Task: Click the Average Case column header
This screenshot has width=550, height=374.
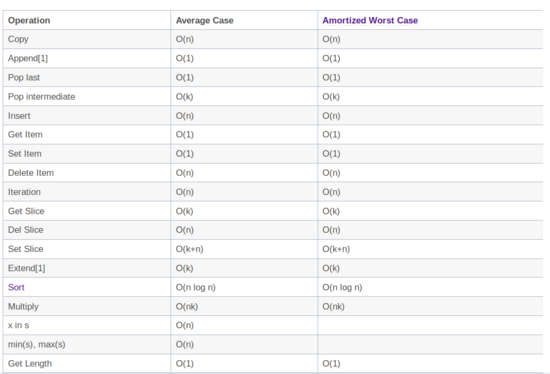Action: [204, 20]
